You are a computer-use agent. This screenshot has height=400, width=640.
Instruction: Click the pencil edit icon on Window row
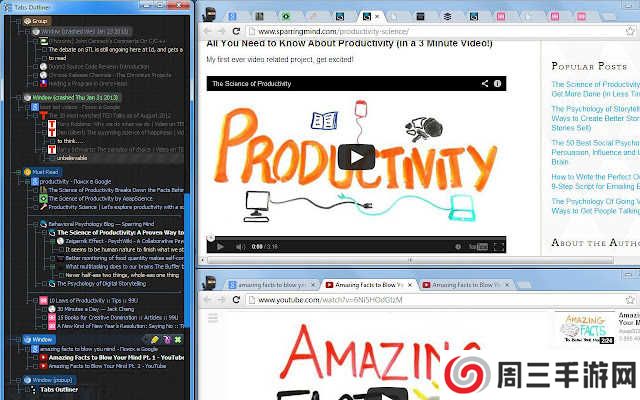154,340
